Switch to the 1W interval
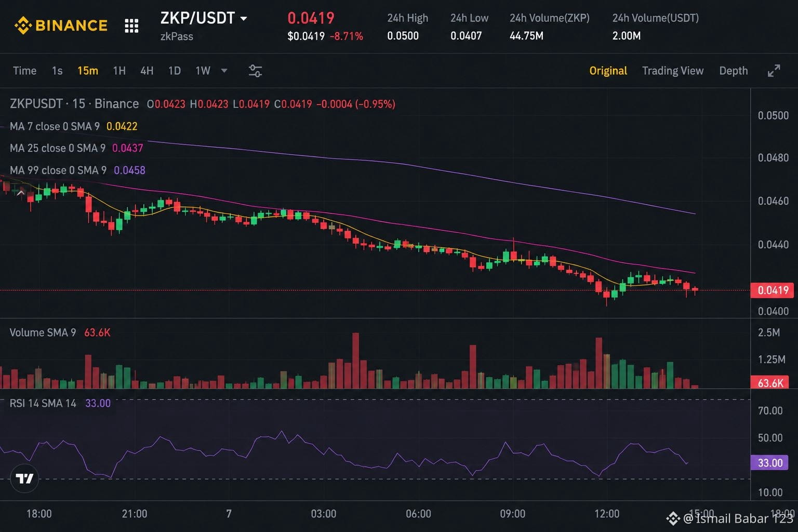This screenshot has height=532, width=798. pos(203,71)
